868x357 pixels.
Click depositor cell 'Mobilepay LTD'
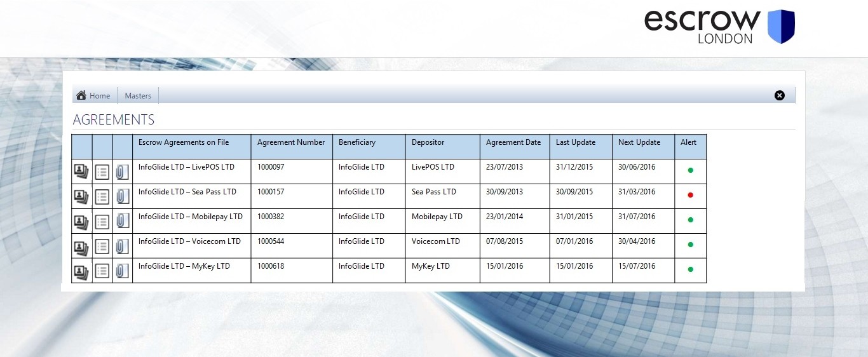[437, 217]
